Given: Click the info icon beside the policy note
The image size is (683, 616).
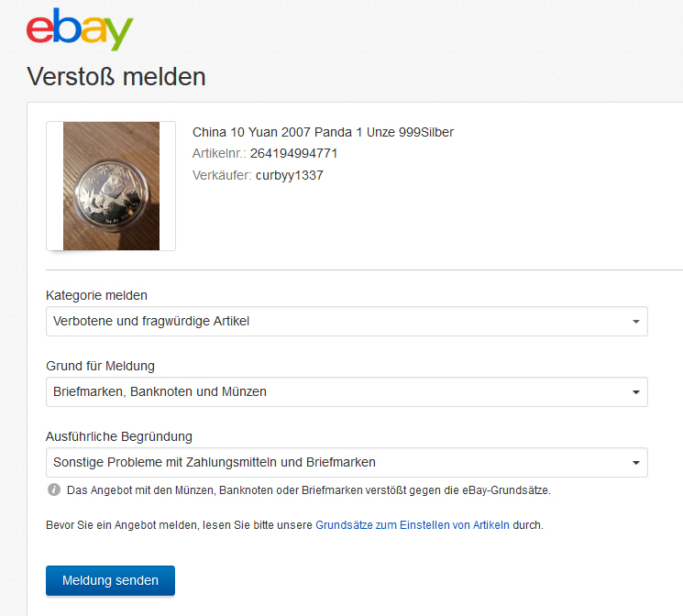Looking at the screenshot, I should [53, 490].
